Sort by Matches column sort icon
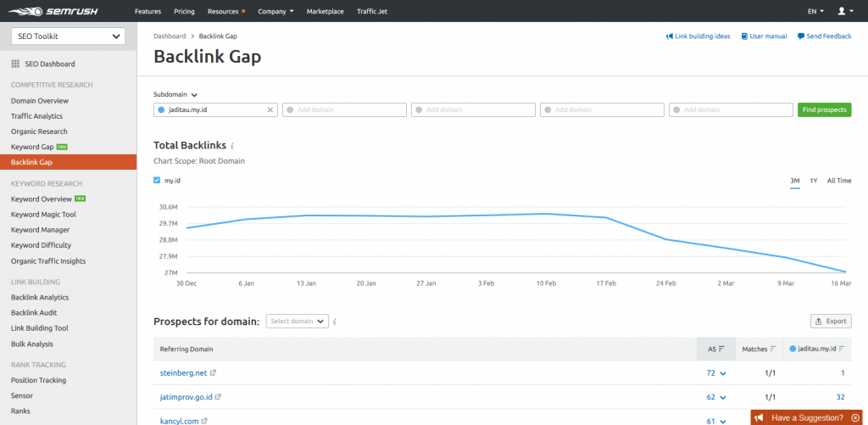Screen dimensions: 868x425 pyautogui.click(x=773, y=350)
